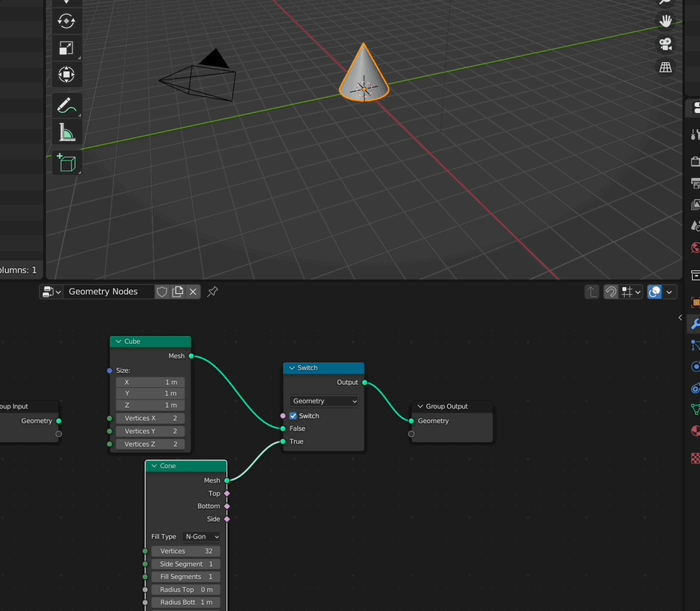Click Group Output Geometry input socket
The height and width of the screenshot is (611, 700).
tap(411, 422)
